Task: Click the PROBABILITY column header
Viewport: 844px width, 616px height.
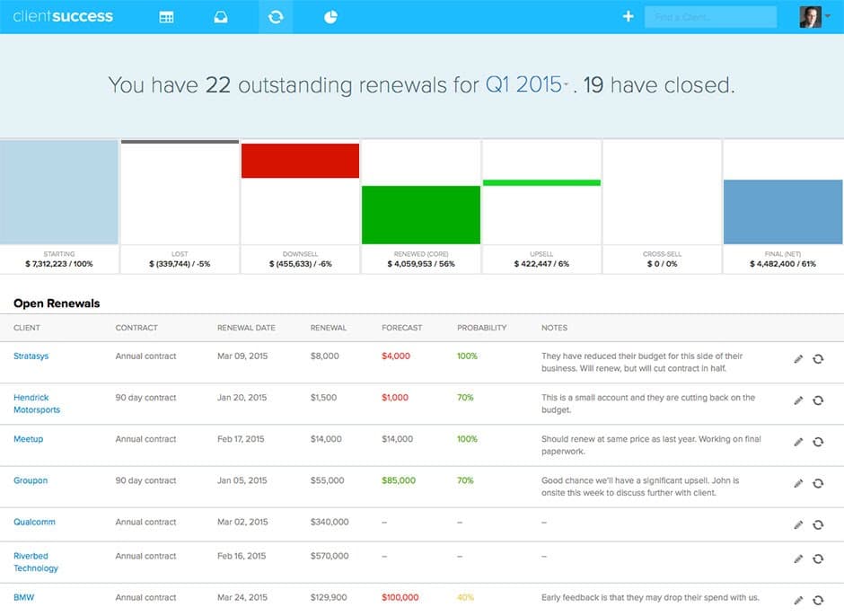Action: [482, 328]
